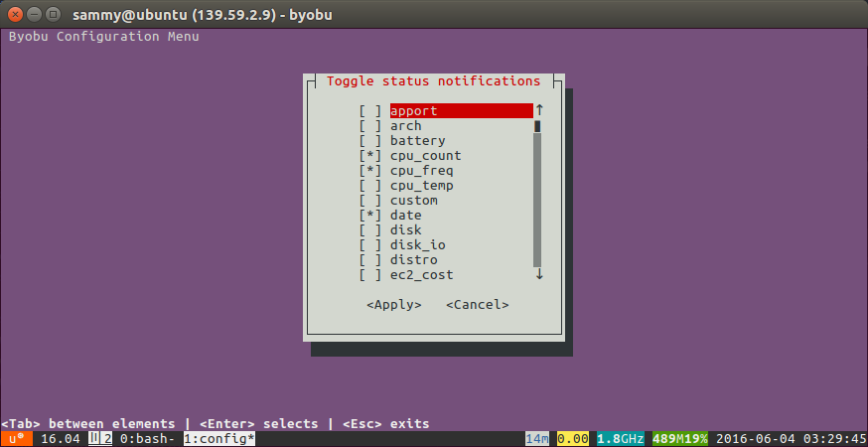Switch to the 1:config window tab
Screen dimensions: 868x447
point(219,439)
